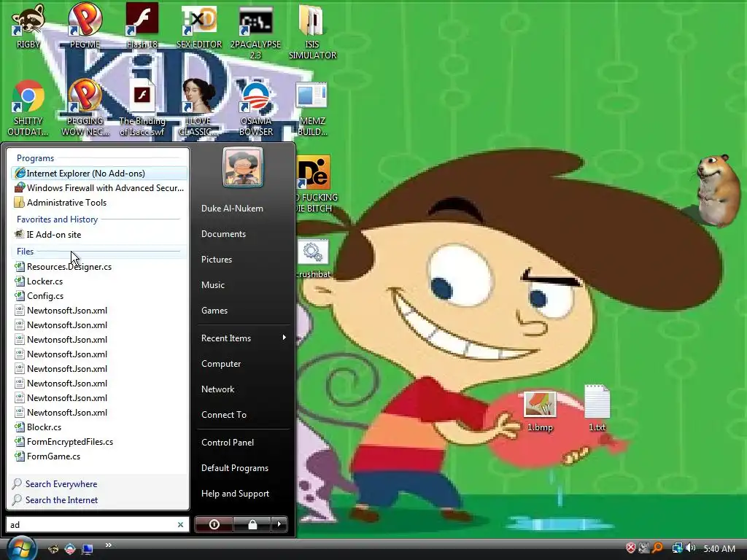This screenshot has width=747, height=560.
Task: Click the red security shield tray icon
Action: pyautogui.click(x=631, y=548)
